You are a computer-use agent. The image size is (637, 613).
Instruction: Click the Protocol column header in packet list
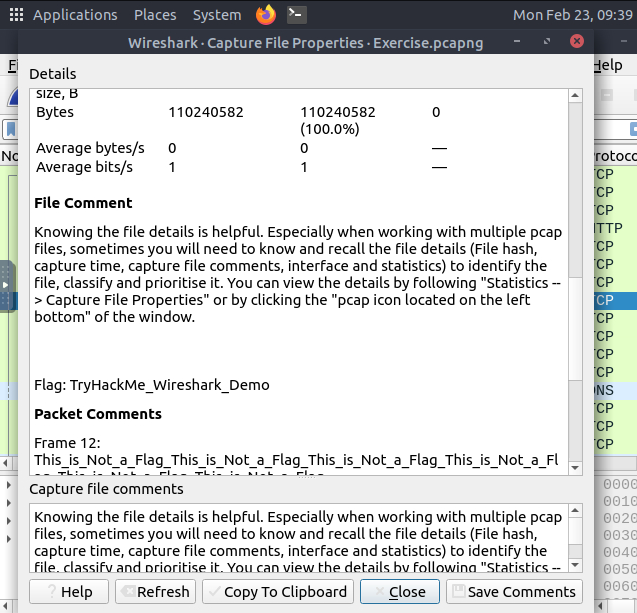(x=615, y=156)
